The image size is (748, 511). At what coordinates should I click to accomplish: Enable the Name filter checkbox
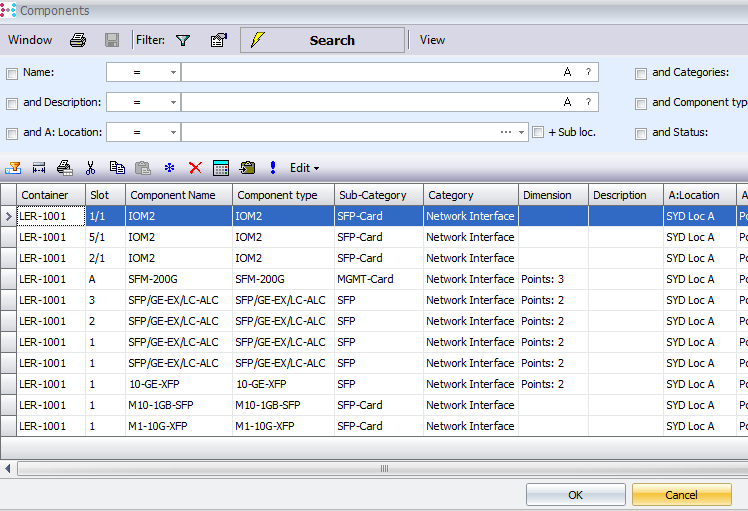point(12,73)
